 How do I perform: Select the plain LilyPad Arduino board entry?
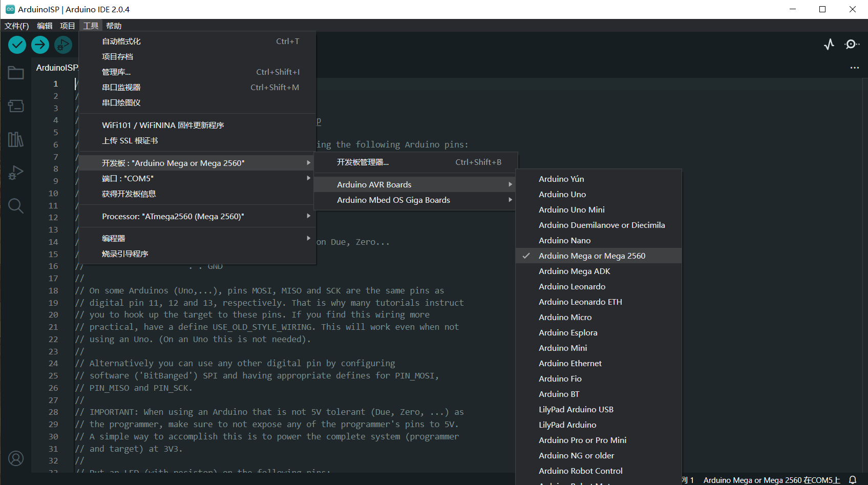tap(599, 425)
